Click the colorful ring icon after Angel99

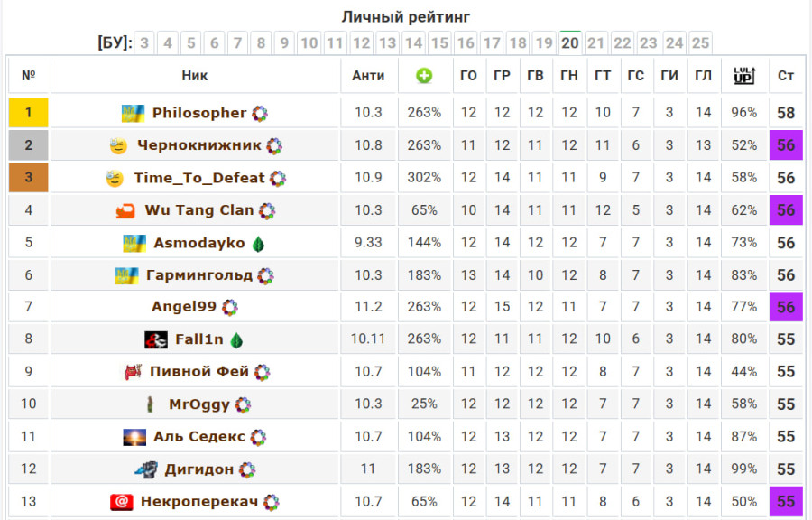[x=230, y=308]
